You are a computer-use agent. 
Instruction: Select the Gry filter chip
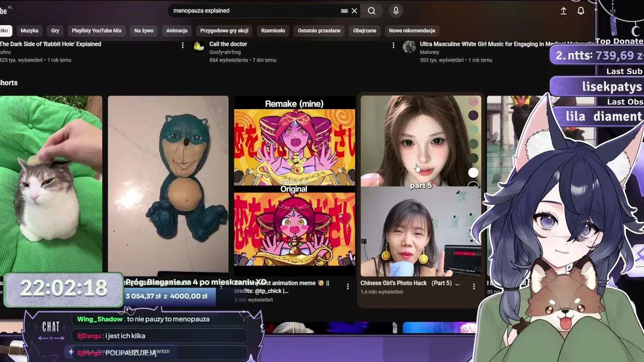[55, 31]
